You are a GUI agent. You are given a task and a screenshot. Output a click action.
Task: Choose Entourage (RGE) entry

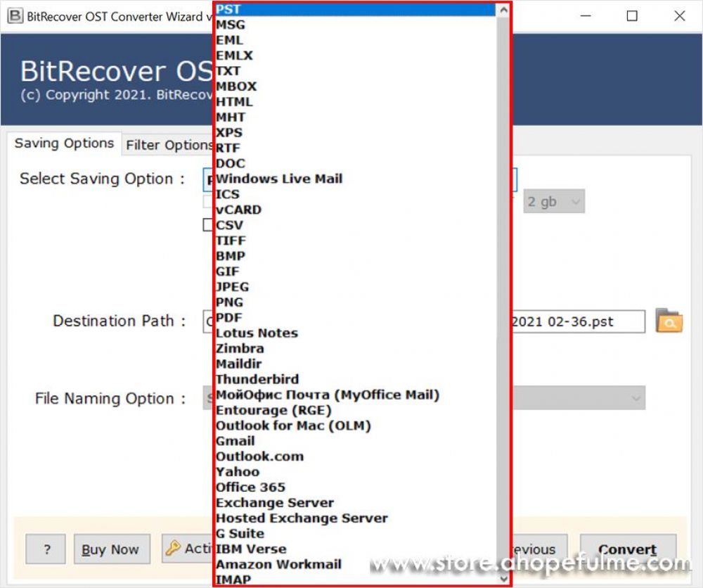(x=356, y=410)
